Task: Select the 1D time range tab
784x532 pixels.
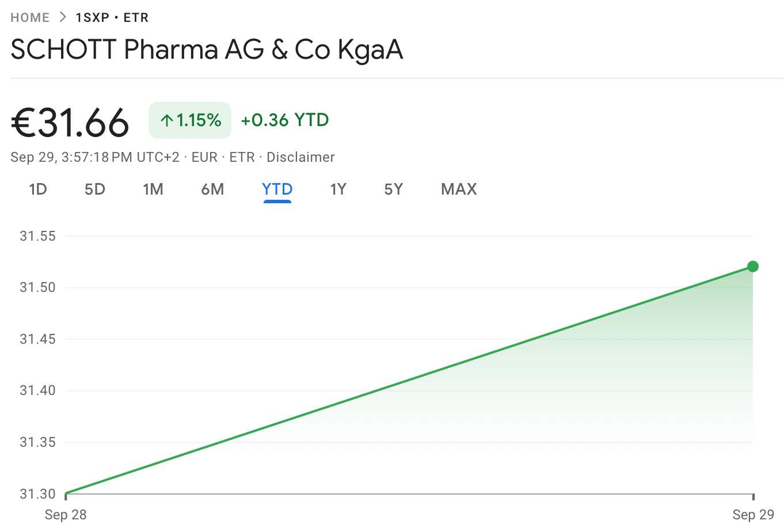Action: pos(38,189)
